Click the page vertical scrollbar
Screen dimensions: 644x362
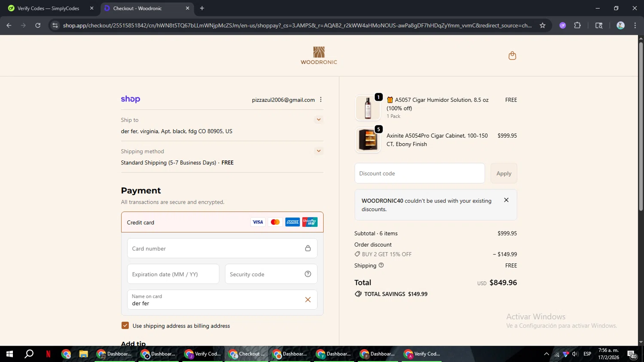(x=641, y=126)
